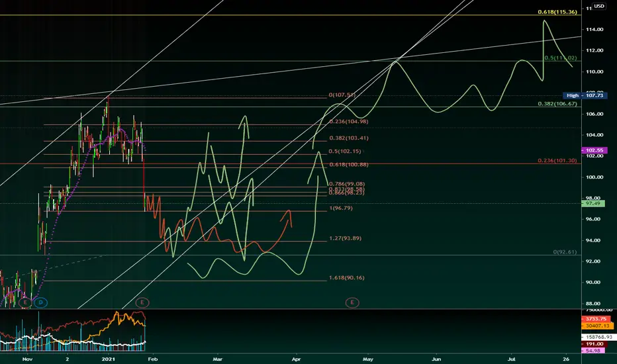Click 96.00 on the price axis
The width and height of the screenshot is (617, 364).
click(594, 219)
